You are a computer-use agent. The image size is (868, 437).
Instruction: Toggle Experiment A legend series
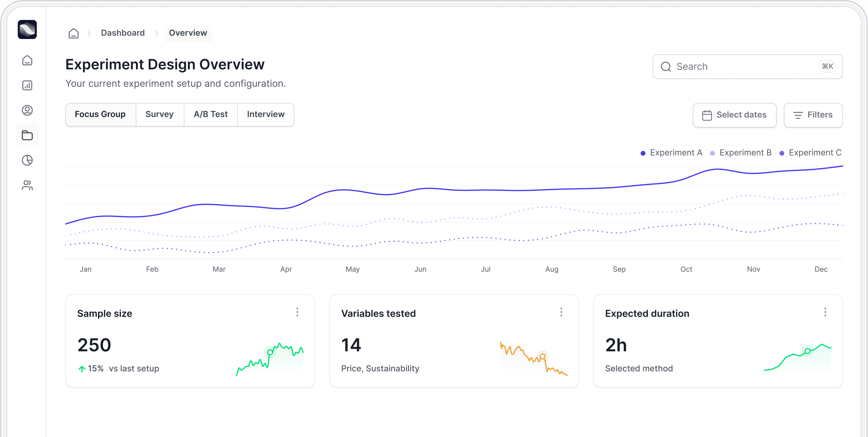pyautogui.click(x=671, y=153)
